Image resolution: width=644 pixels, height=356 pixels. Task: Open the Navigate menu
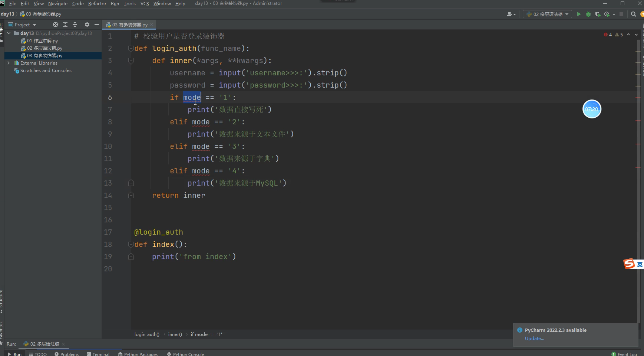(x=58, y=3)
